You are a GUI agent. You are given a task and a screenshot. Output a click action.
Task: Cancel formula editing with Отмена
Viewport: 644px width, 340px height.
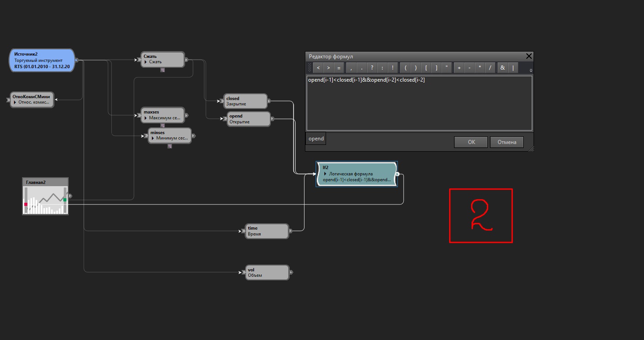tap(507, 142)
